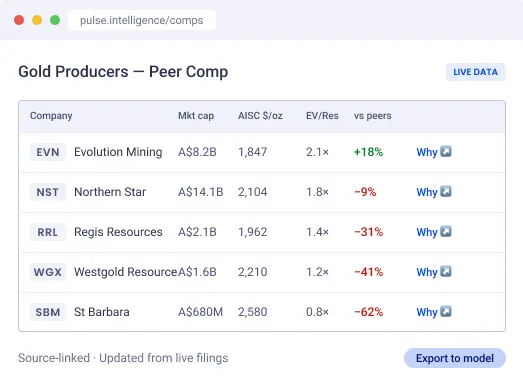Image resolution: width=523 pixels, height=385 pixels.
Task: Open the Why arrow icon for St Barbara
Action: (446, 312)
